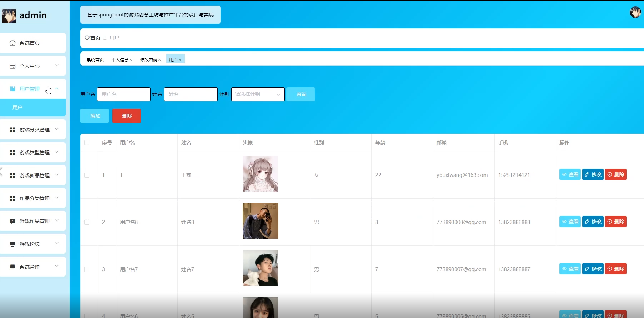
Task: Click 修改 for row 用户名7
Action: click(x=593, y=269)
